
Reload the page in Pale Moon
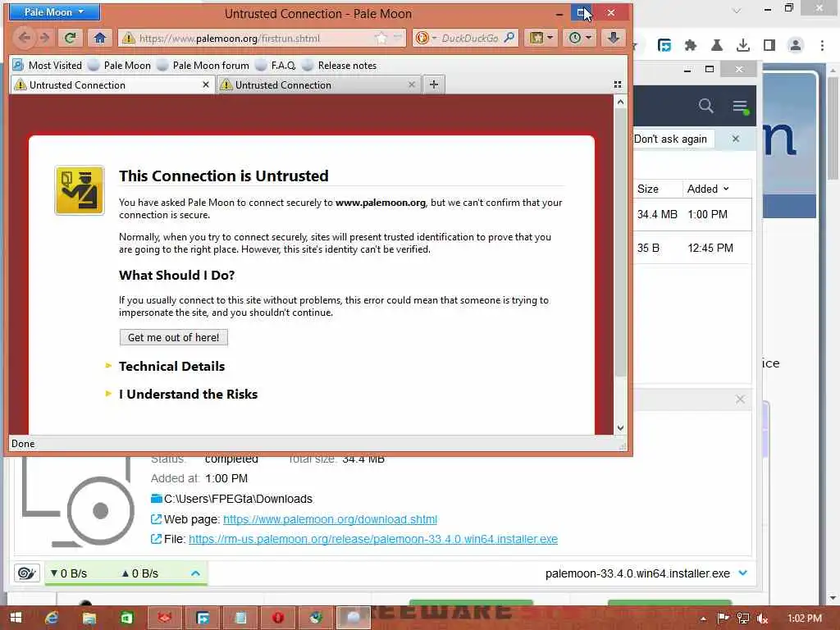pyautogui.click(x=71, y=38)
